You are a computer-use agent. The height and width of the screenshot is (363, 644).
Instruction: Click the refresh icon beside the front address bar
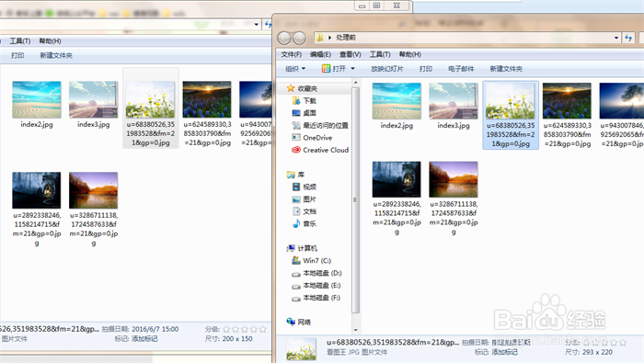(x=628, y=38)
